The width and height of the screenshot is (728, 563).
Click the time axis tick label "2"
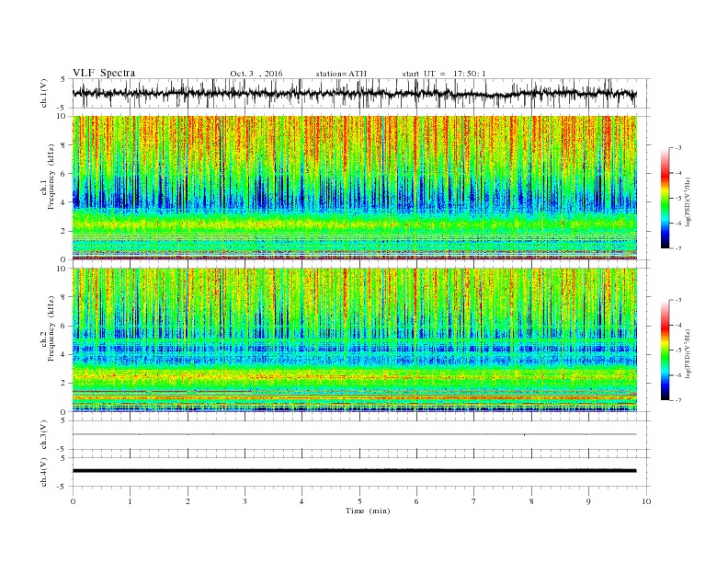tap(188, 501)
